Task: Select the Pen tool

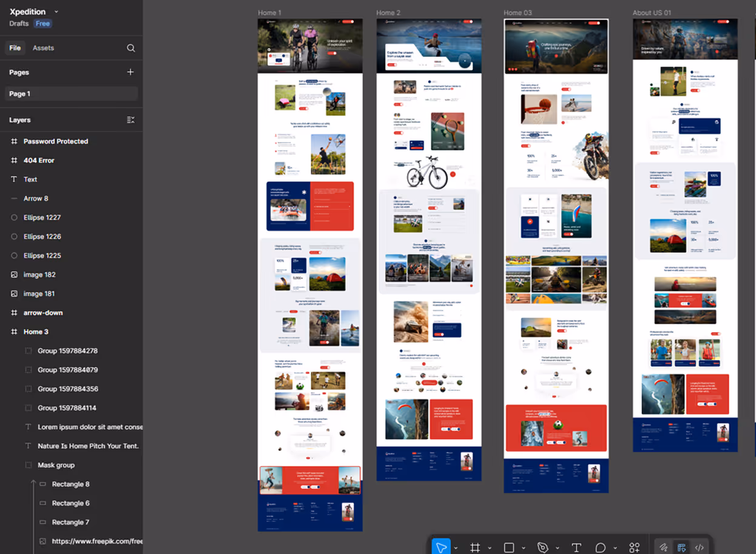Action: tap(544, 547)
